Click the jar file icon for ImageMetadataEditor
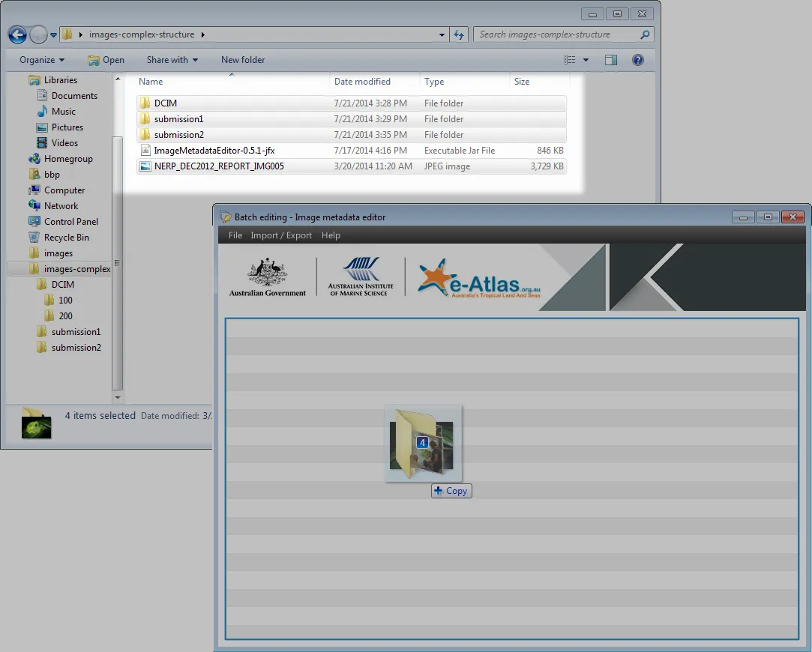The image size is (812, 652). click(x=145, y=150)
